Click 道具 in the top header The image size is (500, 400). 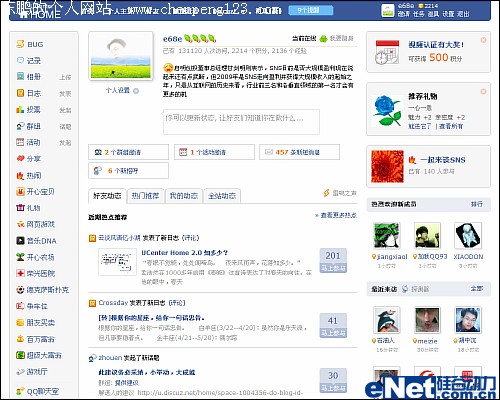pos(433,14)
